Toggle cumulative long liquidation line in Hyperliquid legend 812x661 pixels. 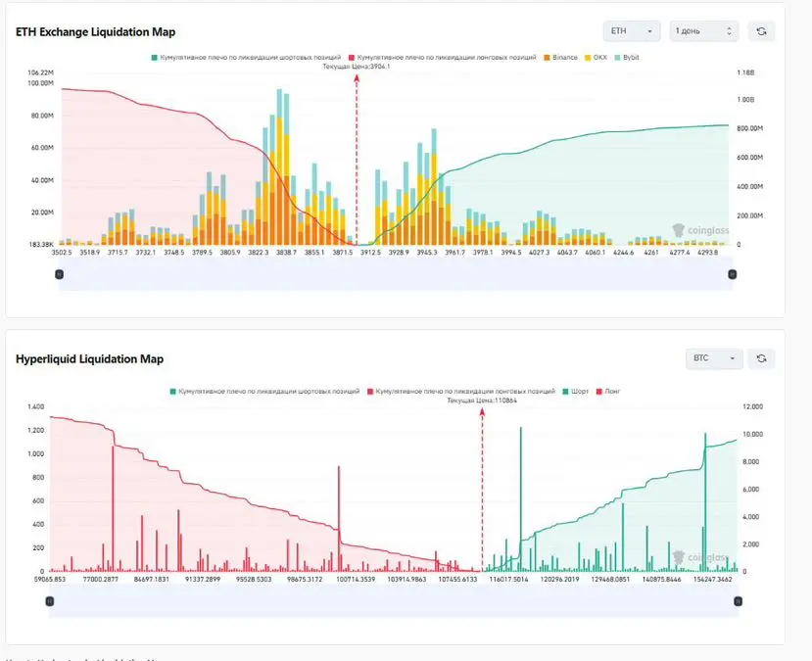pos(461,392)
